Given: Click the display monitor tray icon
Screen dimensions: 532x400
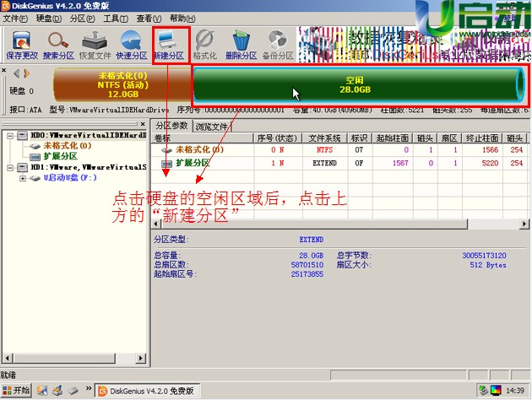Looking at the screenshot, I should click(496, 391).
